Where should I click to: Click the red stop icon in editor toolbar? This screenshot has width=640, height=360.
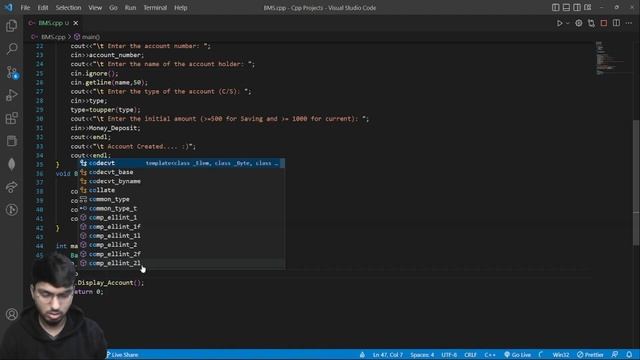(604, 23)
